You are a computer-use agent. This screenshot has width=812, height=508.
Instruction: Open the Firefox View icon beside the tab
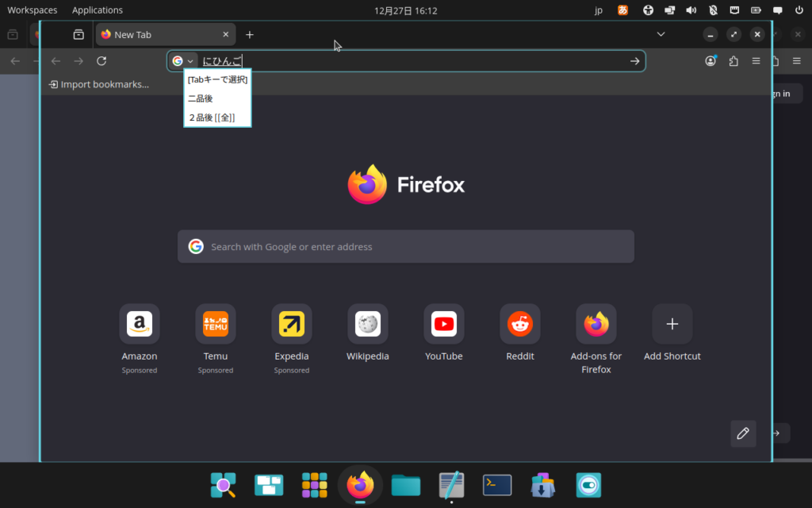(79, 35)
